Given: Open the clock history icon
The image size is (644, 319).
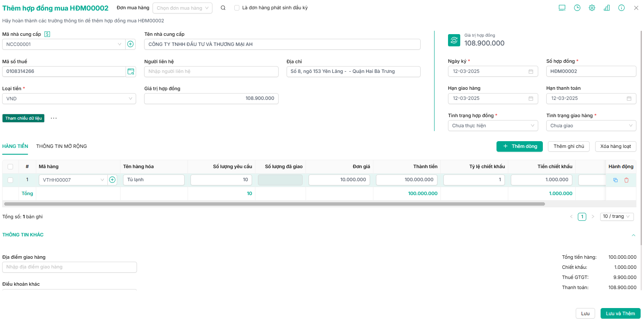Looking at the screenshot, I should 577,8.
